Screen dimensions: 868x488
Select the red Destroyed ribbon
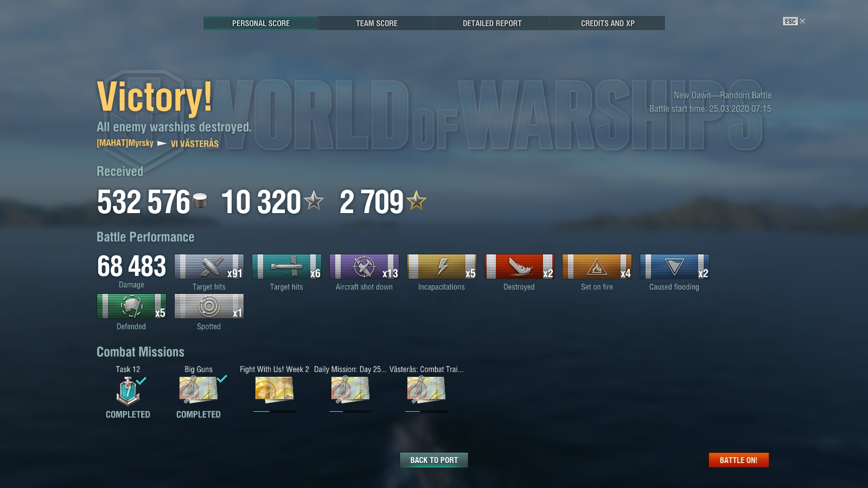click(x=519, y=267)
